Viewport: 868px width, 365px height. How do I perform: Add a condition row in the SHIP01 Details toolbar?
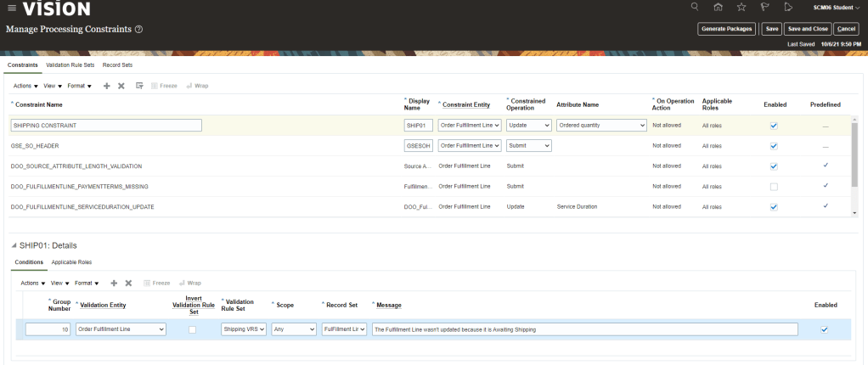click(x=113, y=283)
